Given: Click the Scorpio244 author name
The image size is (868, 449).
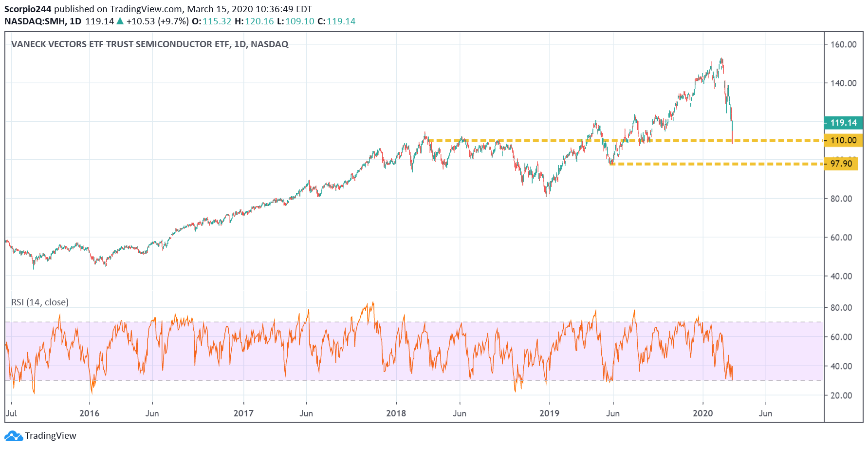Looking at the screenshot, I should pos(28,9).
